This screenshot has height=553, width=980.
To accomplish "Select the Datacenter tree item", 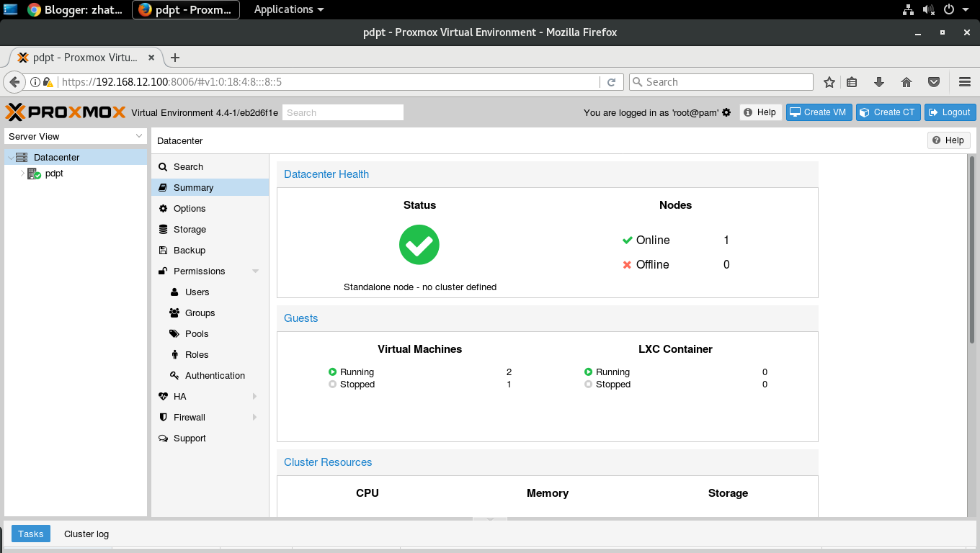I will [x=76, y=157].
